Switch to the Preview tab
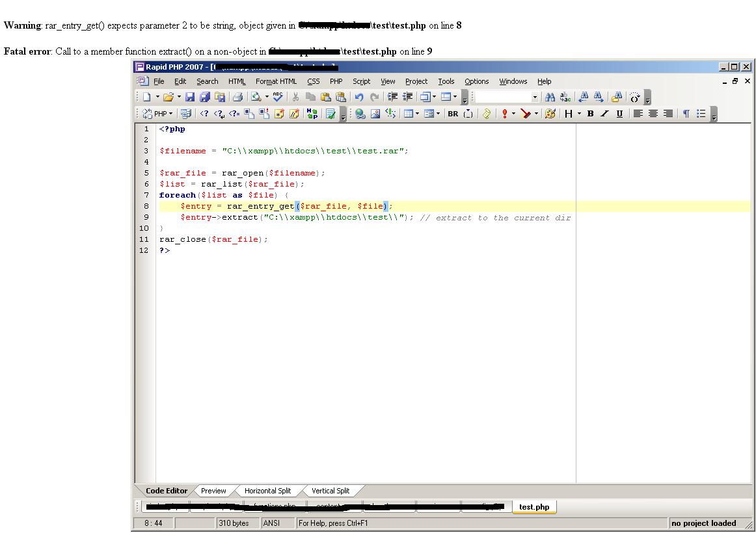Screen dimensions: 756x533 tap(213, 491)
